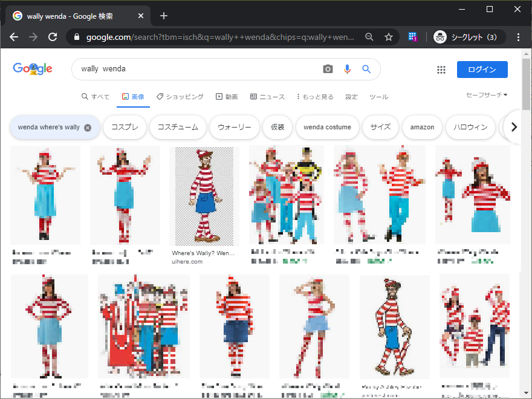Open the costume image with hand shading eyes
Image resolution: width=532 pixels, height=399 pixels.
coord(314,326)
